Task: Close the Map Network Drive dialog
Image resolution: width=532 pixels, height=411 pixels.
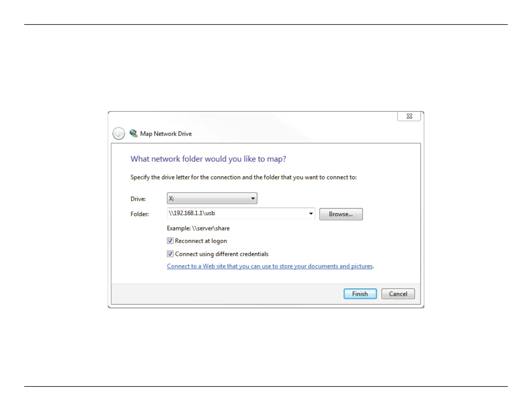Action: click(409, 116)
